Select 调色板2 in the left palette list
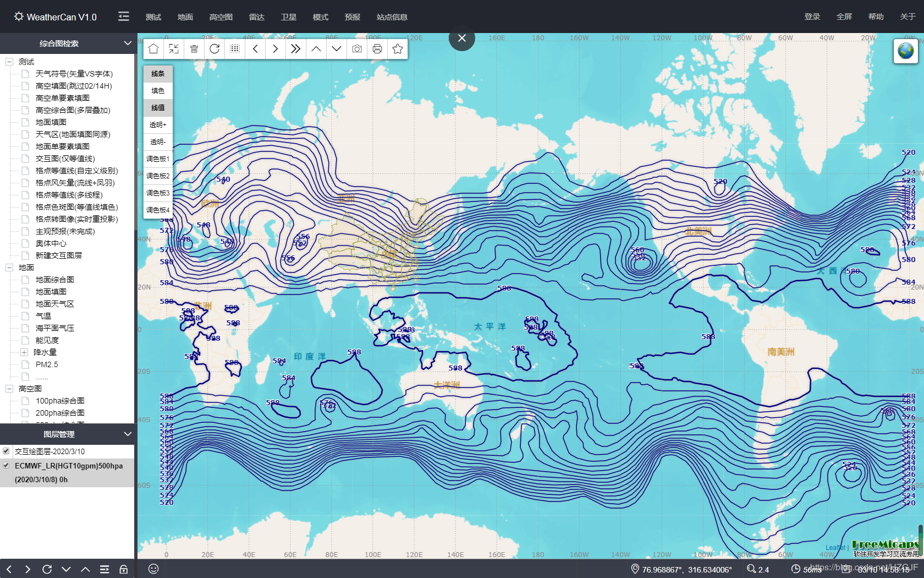 coord(158,176)
